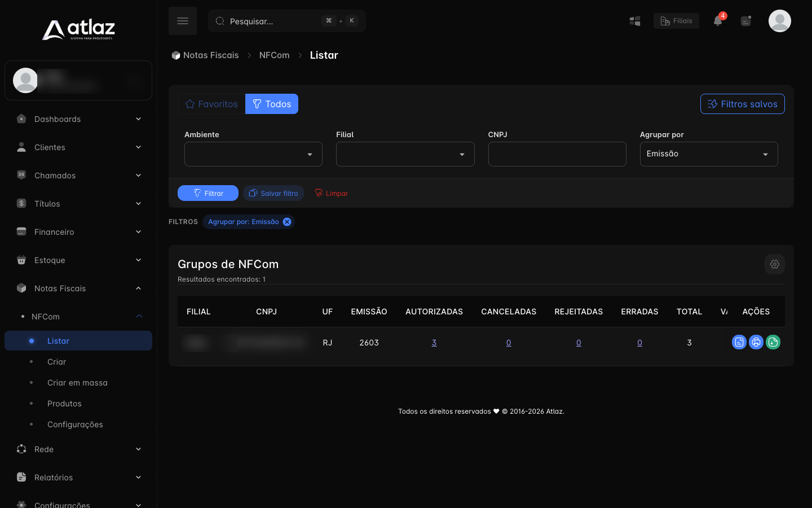The image size is (812, 508).
Task: Select the Todos tab
Action: click(x=272, y=104)
